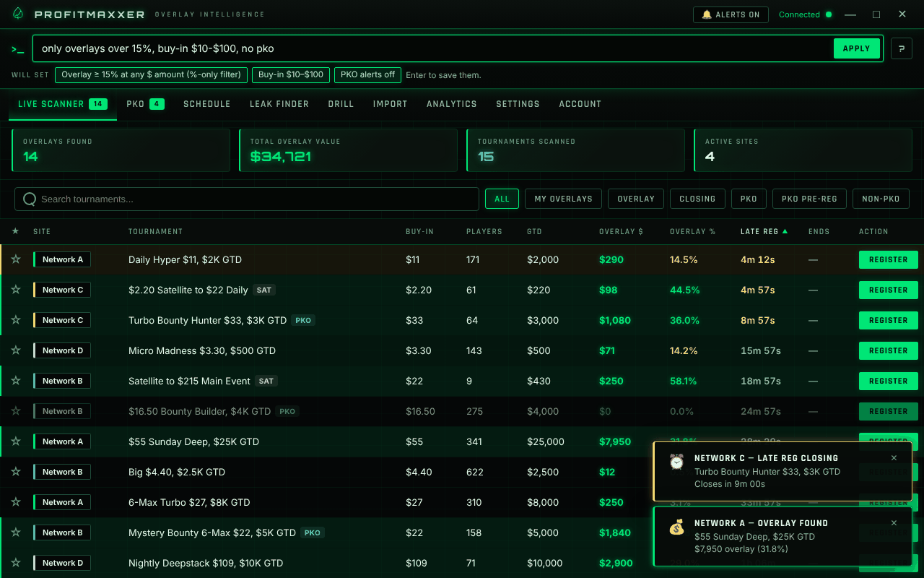Screen dimensions: 924x578
Task: Close the Network A overlay found alert
Action: point(894,523)
